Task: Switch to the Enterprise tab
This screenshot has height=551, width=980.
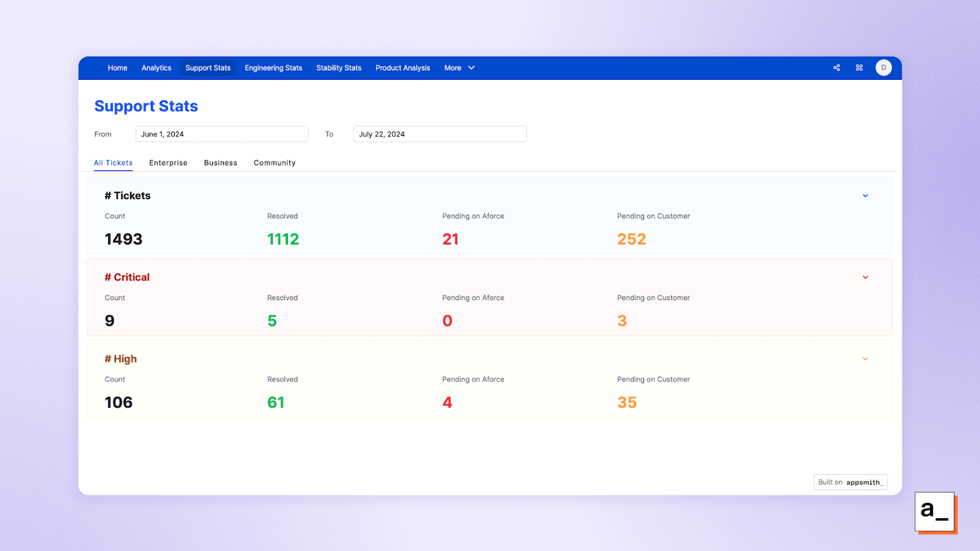Action: click(x=168, y=163)
